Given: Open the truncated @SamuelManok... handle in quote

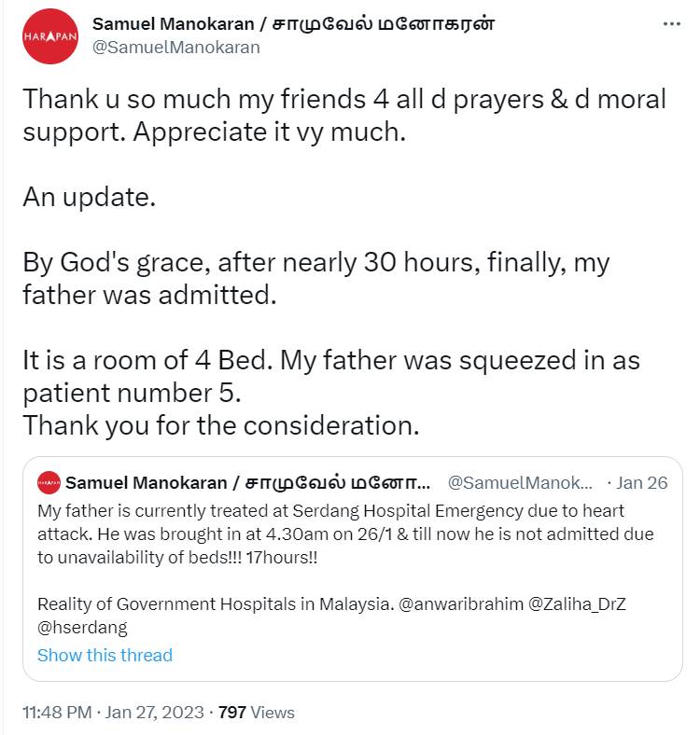Looking at the screenshot, I should point(520,483).
